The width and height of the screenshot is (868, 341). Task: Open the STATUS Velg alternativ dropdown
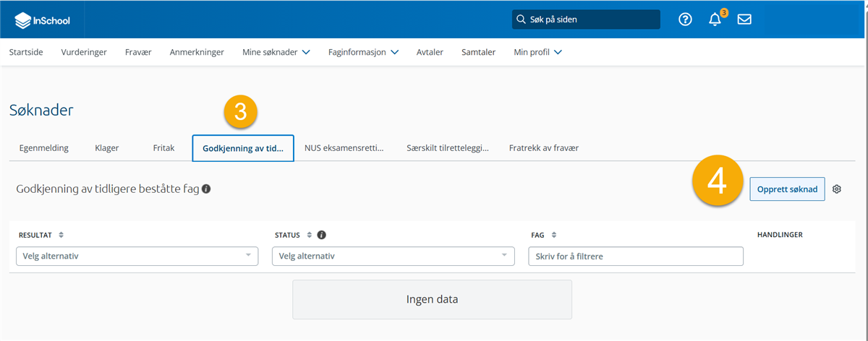(x=393, y=256)
